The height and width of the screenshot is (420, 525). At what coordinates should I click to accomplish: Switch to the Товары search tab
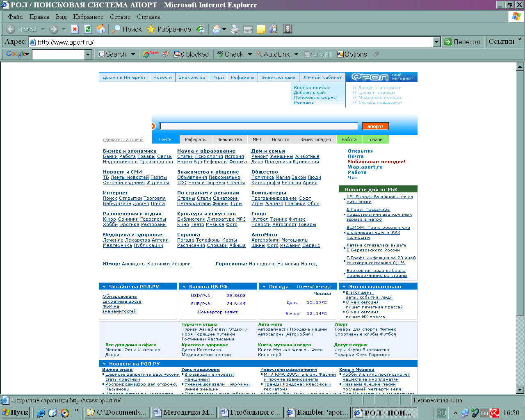(x=375, y=139)
